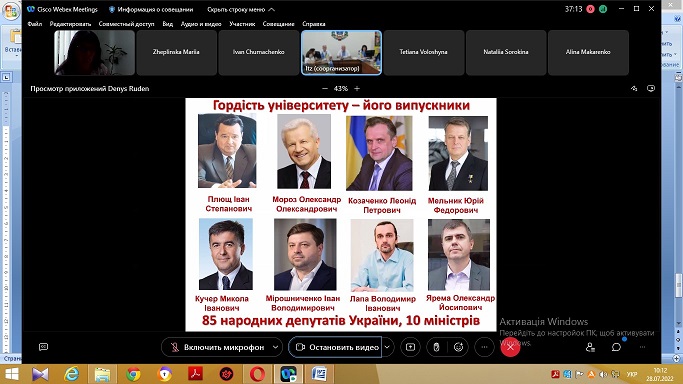Click the 43% zoom level value
This screenshot has height=384, width=683.
341,88
